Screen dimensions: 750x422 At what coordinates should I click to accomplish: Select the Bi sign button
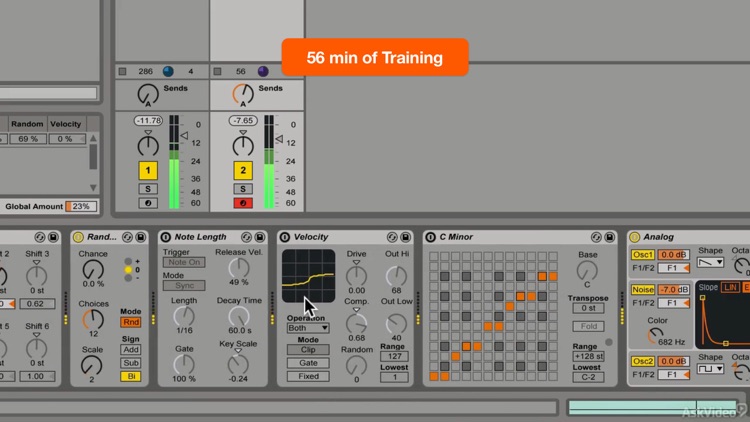[x=131, y=377]
